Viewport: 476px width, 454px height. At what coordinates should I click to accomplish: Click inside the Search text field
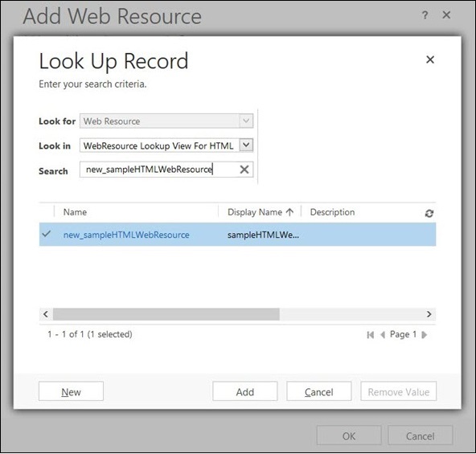[x=159, y=170]
